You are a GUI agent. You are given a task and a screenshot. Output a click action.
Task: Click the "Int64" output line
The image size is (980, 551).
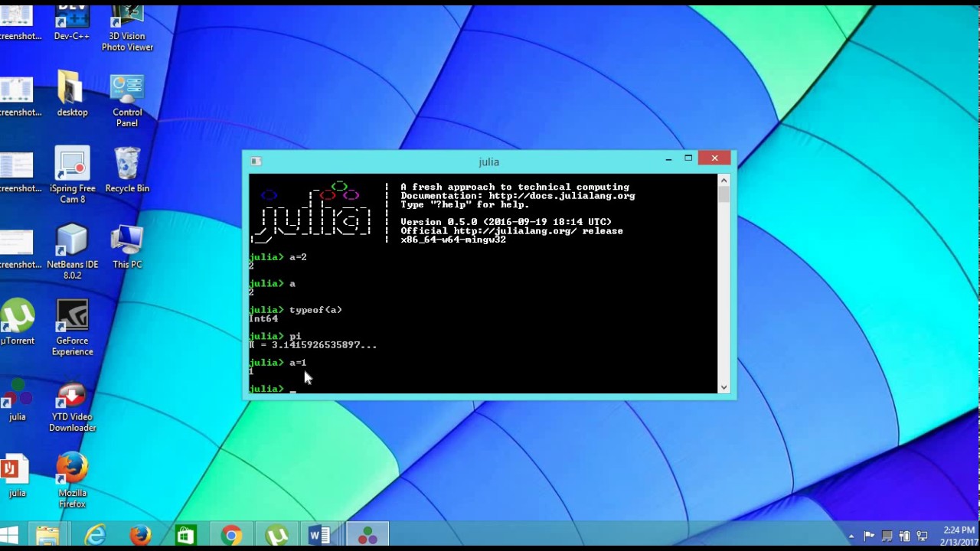263,319
